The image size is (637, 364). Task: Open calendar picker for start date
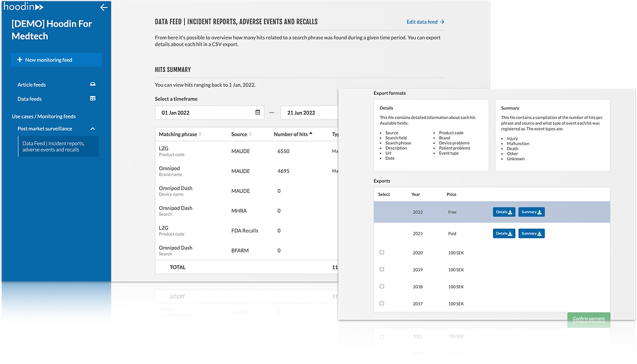click(257, 113)
